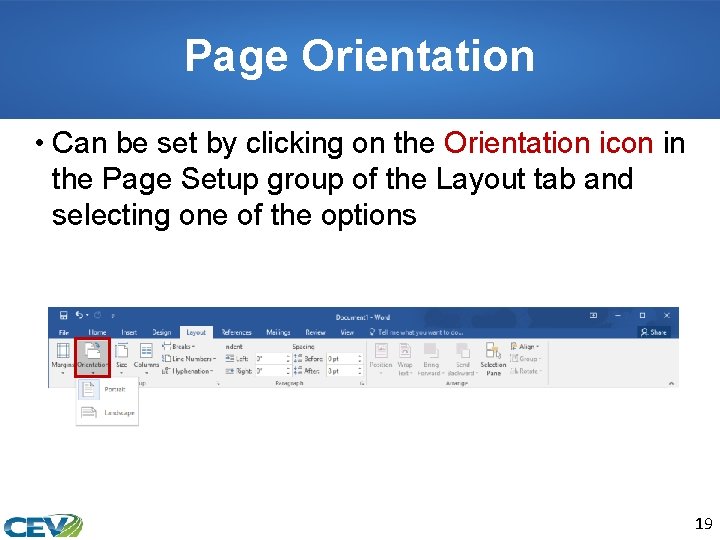Expand the Group dropdown
Image resolution: width=720 pixels, height=540 pixels.
pyautogui.click(x=526, y=359)
